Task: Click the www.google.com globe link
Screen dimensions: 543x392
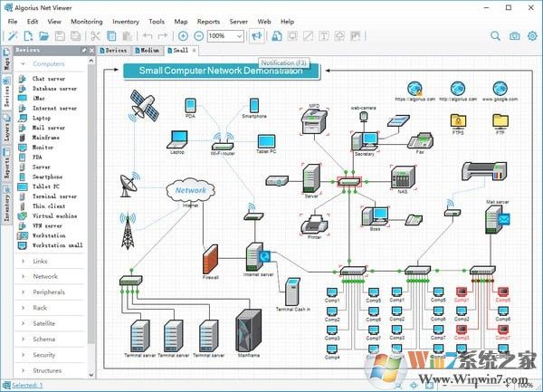Action: (500, 89)
